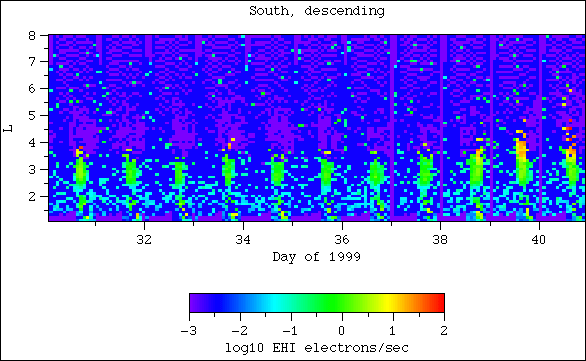
Task: Click the y-axis tick label "2"
Action: tap(32, 196)
